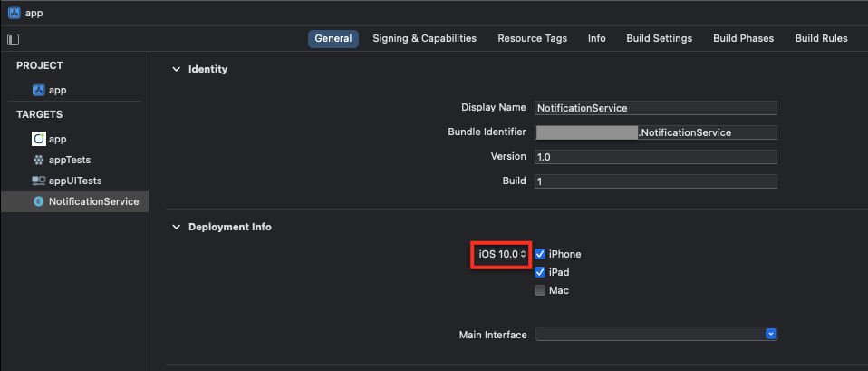Uncheck the iPad checkbox
The width and height of the screenshot is (868, 371).
point(540,273)
